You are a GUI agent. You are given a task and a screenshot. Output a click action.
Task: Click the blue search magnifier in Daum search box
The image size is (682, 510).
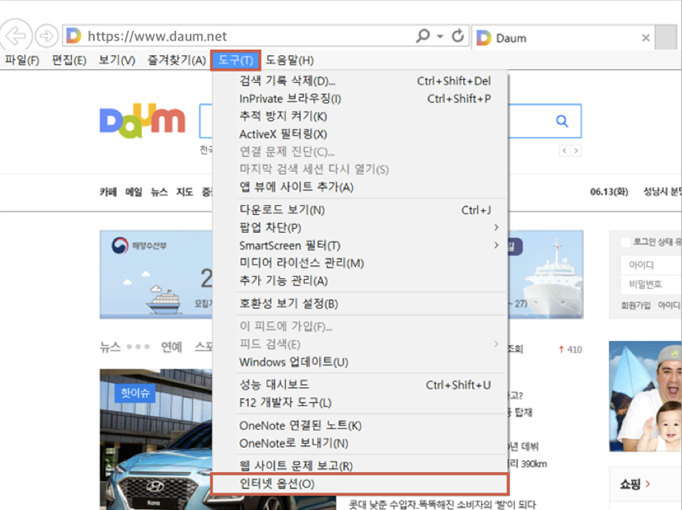click(x=562, y=121)
